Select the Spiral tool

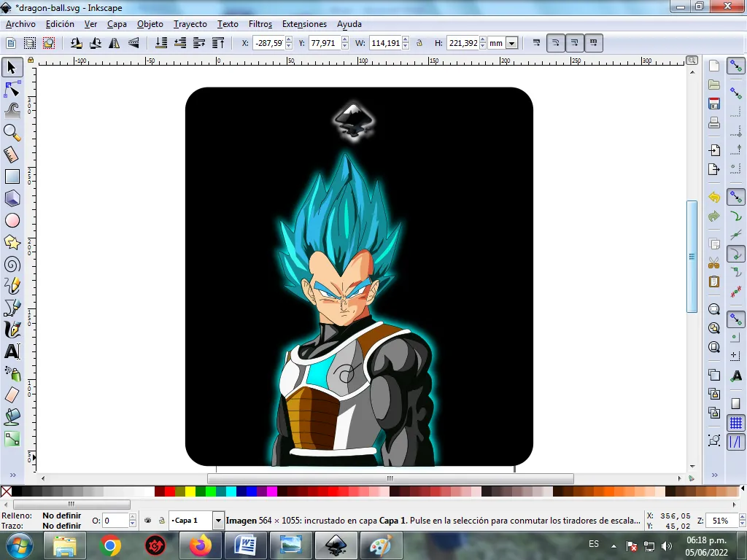pos(12,264)
